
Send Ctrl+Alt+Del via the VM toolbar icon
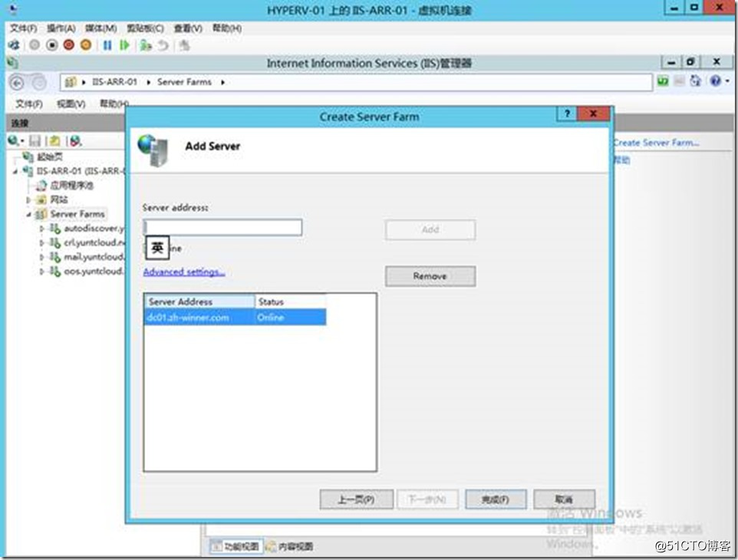point(15,45)
